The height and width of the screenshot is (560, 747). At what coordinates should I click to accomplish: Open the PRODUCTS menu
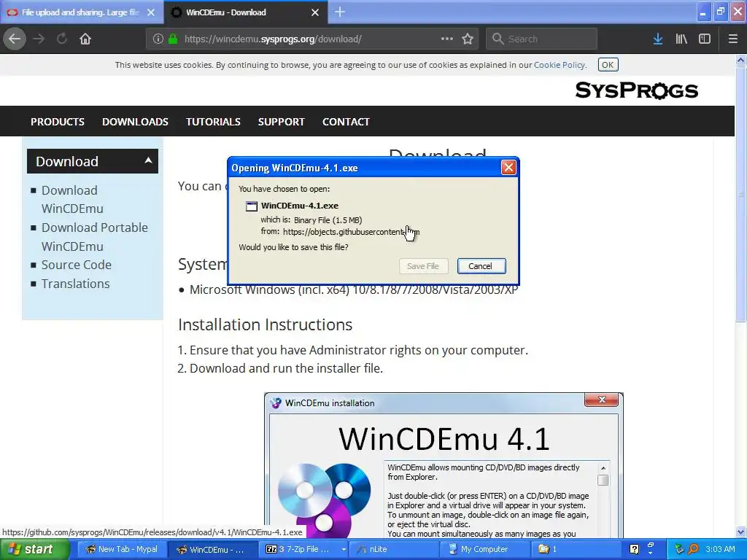pyautogui.click(x=58, y=122)
